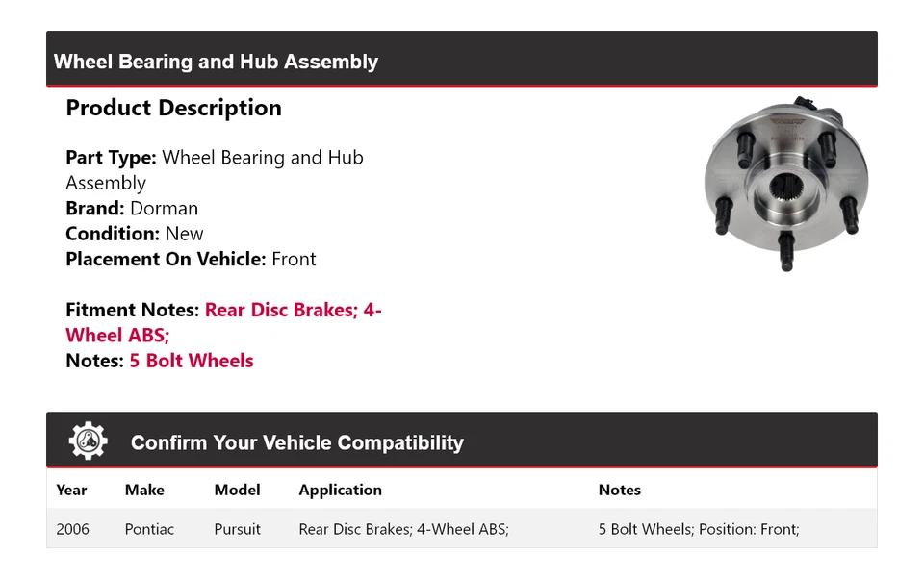This screenshot has height=579, width=924.
Task: Open the wheel hub product image
Action: [x=786, y=183]
